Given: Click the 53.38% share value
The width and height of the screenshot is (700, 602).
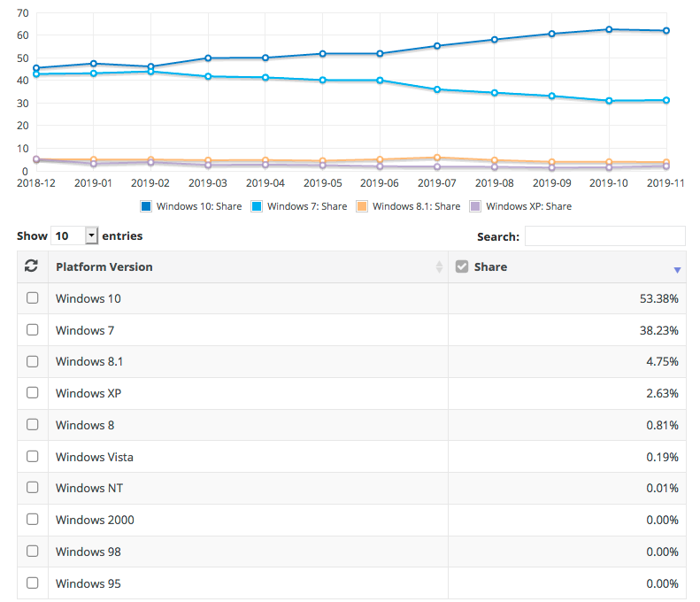Looking at the screenshot, I should [659, 298].
